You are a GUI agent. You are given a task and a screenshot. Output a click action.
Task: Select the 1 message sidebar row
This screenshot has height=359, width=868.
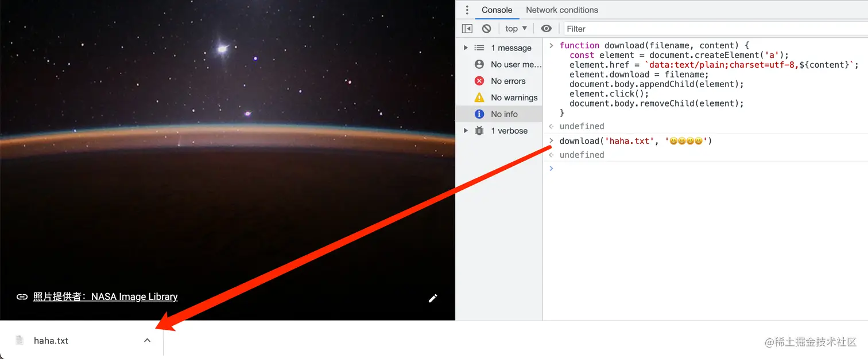click(499, 48)
